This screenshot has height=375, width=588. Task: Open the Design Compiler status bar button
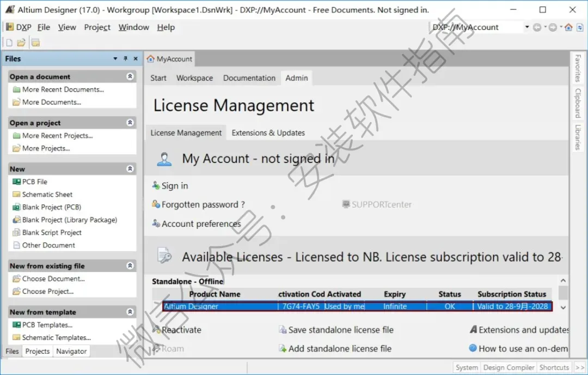click(x=509, y=367)
